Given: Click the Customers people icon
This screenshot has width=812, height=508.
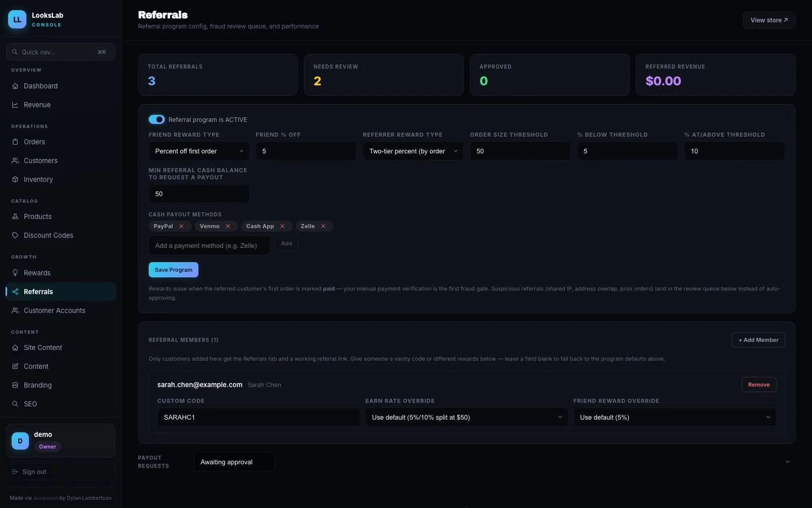Looking at the screenshot, I should [15, 161].
